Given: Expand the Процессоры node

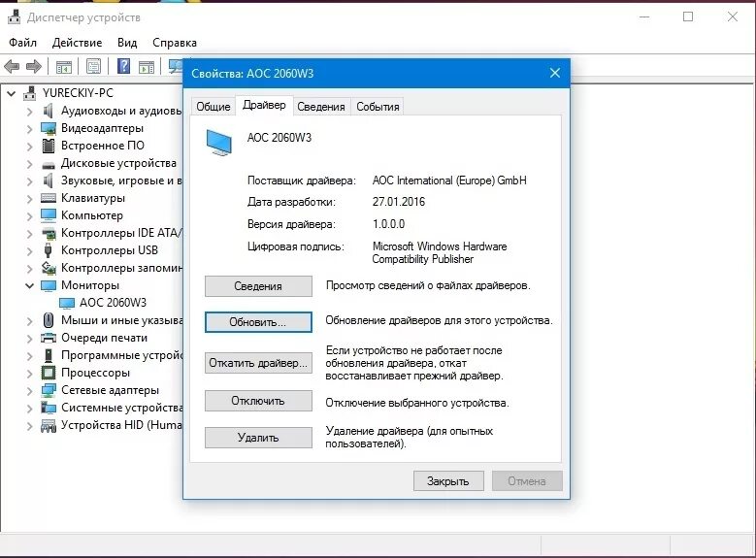Looking at the screenshot, I should tap(29, 374).
